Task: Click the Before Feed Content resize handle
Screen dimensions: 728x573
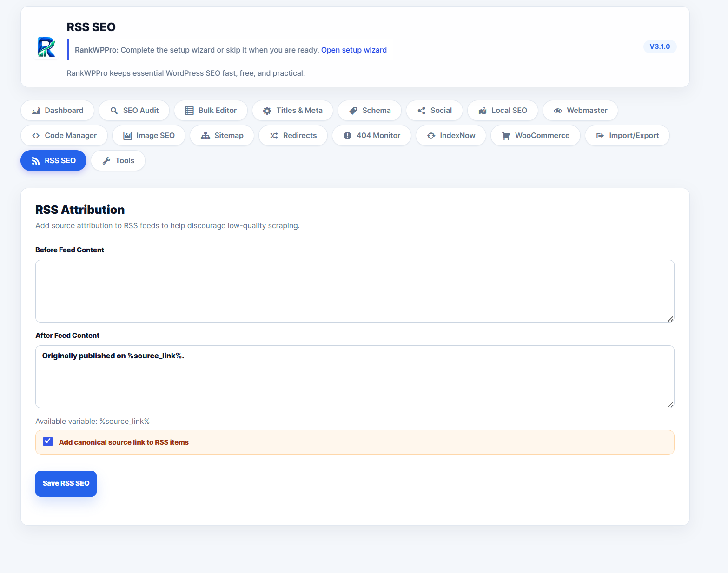Action: (x=670, y=319)
